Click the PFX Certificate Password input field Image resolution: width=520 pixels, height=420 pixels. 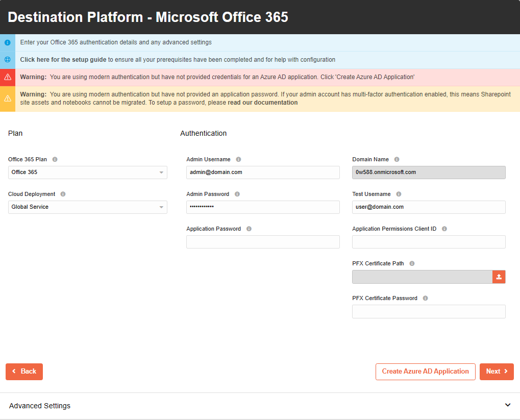coord(429,311)
